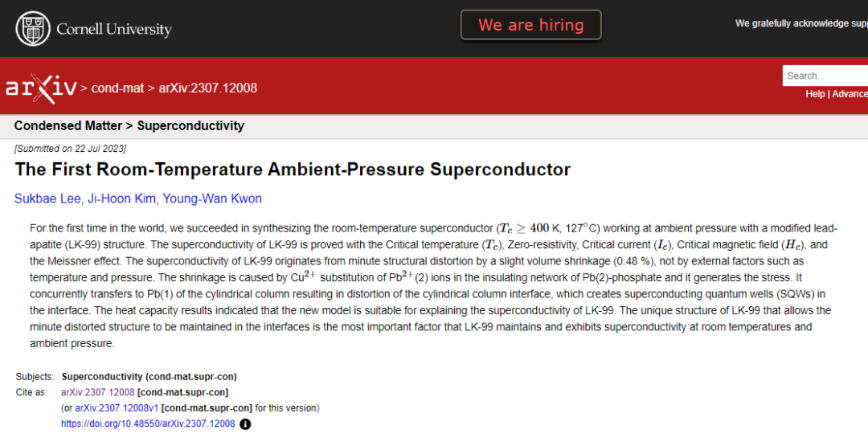
Task: Open the arXiv:2307.12008 breadcrumb link
Action: 208,88
